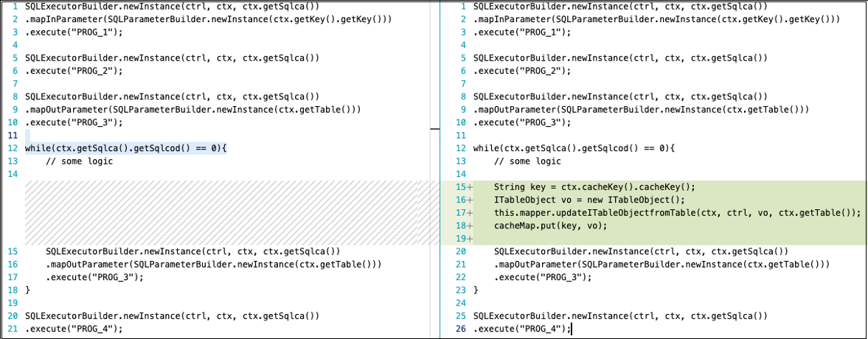Click the 'String key = ctx.cacheKey()' added line
This screenshot has width=868, height=339.
click(x=594, y=187)
